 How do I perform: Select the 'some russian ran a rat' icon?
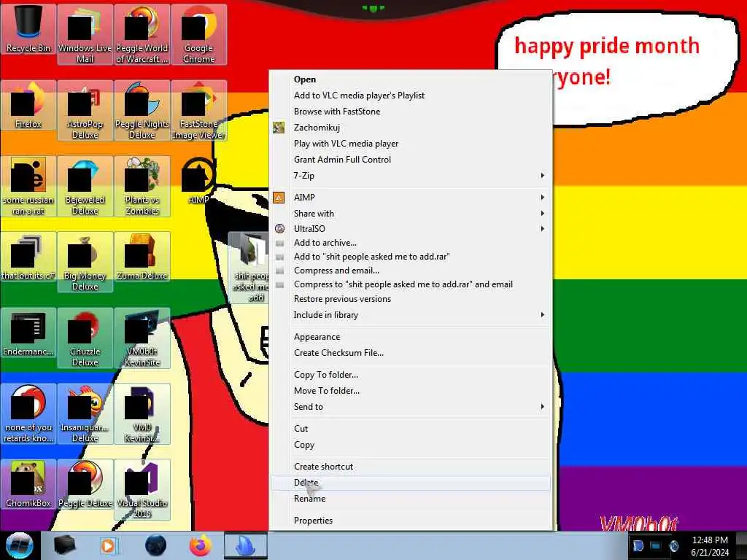click(28, 186)
